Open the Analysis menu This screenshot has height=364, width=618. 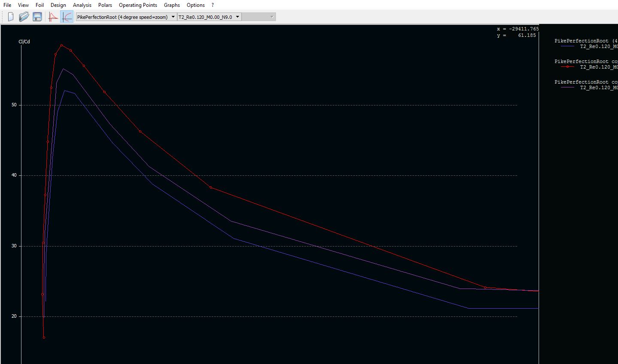pyautogui.click(x=82, y=5)
